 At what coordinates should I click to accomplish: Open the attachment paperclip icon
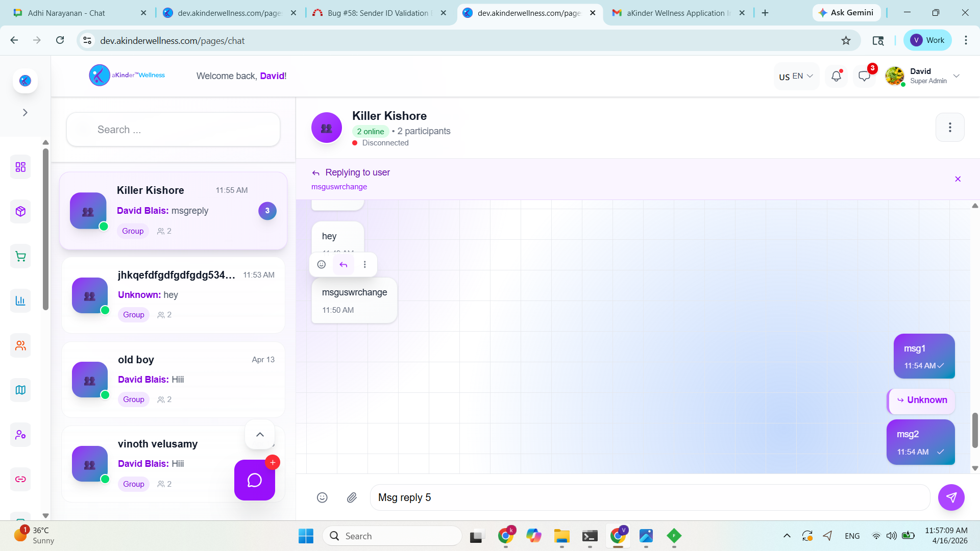(352, 497)
